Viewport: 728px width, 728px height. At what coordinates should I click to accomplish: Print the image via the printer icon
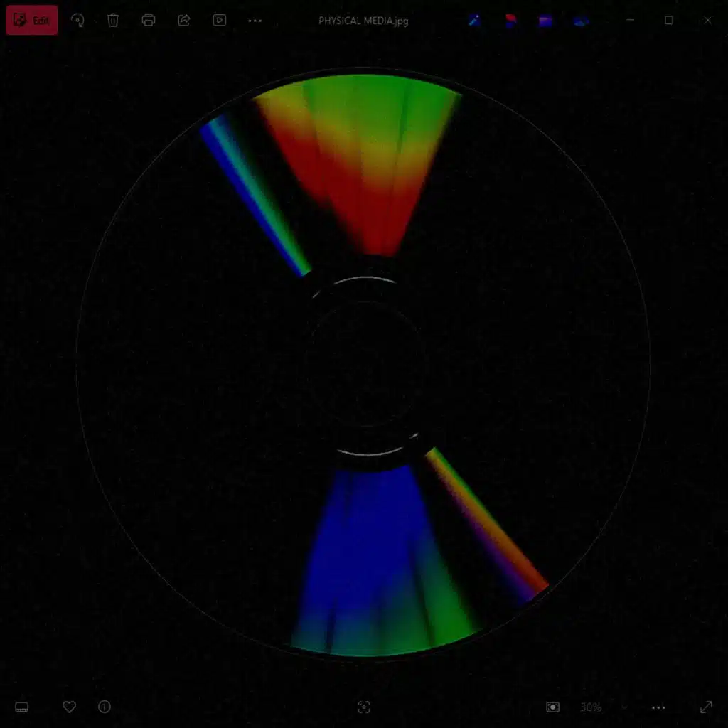[x=149, y=21]
